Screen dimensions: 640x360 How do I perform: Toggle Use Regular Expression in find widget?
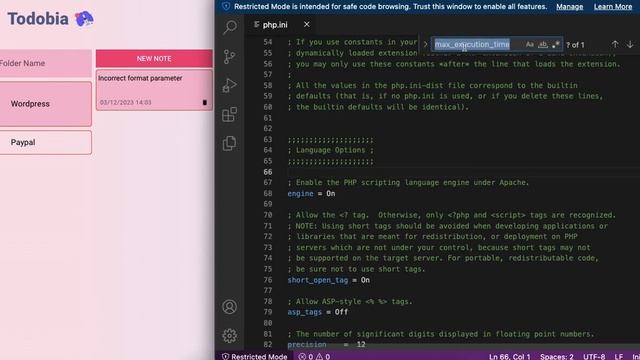[x=556, y=44]
